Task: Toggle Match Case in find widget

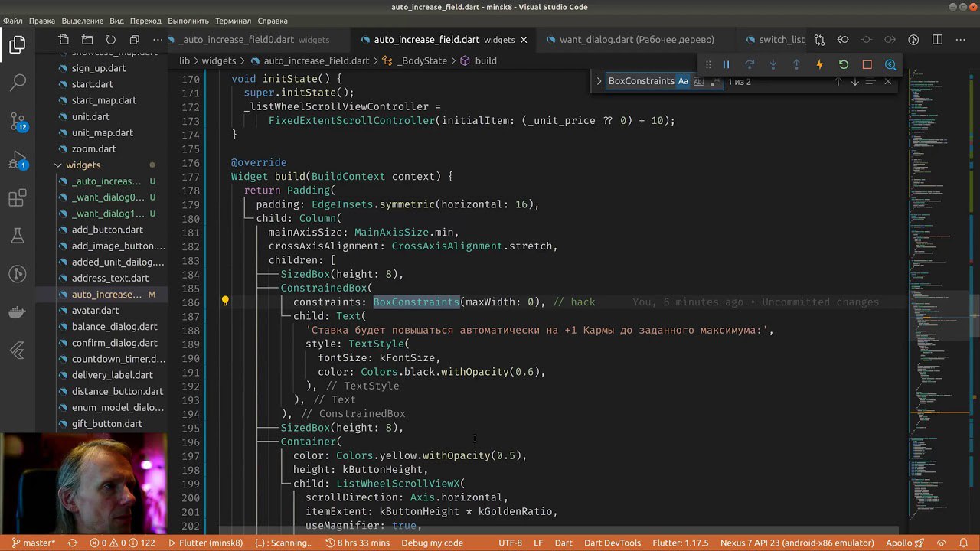Action: 683,81
